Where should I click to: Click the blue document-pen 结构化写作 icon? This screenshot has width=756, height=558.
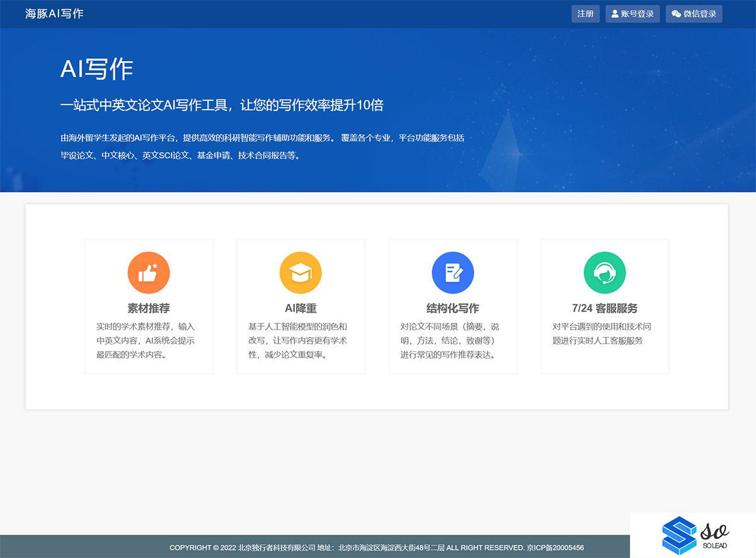point(453,273)
